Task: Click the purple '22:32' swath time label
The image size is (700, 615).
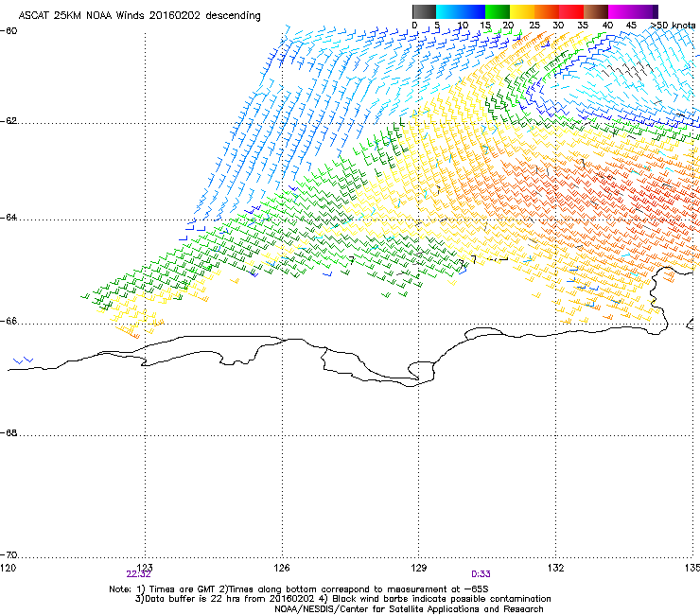Action: coord(138,574)
